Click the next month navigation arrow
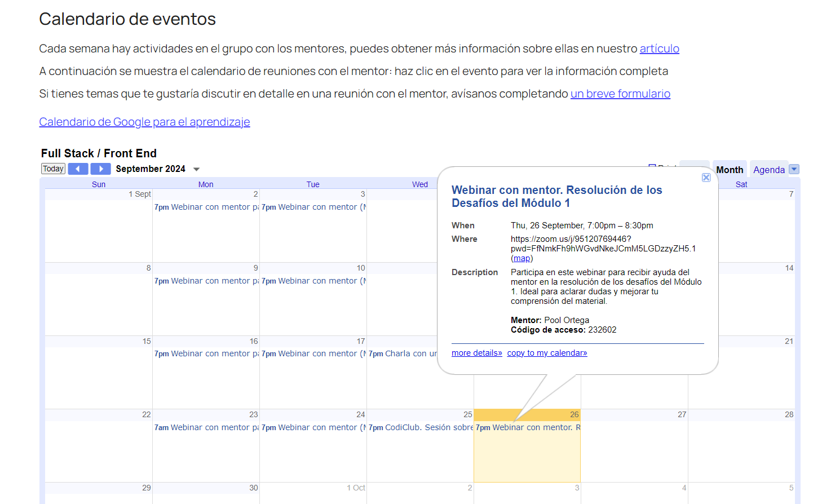Viewport: 822px width, 504px height. tap(100, 168)
